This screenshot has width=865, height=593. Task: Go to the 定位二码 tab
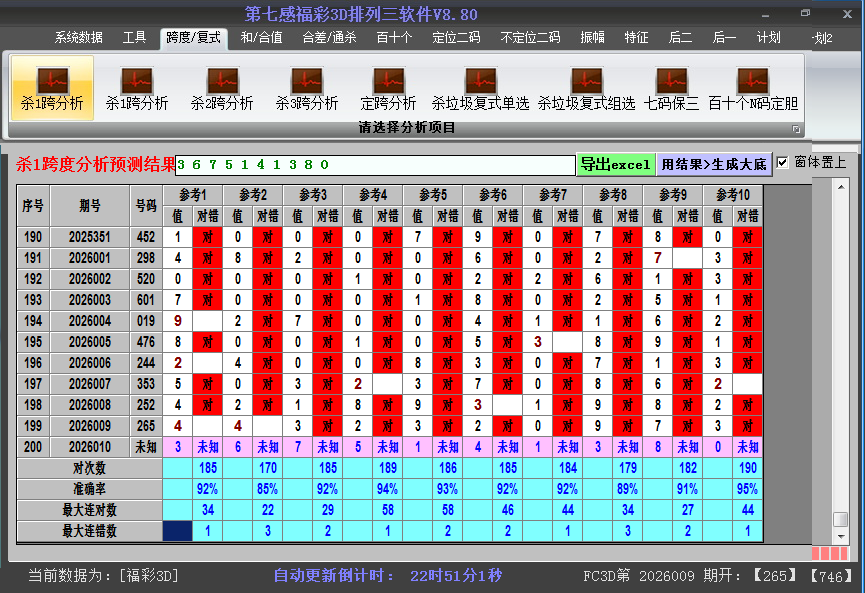(456, 38)
